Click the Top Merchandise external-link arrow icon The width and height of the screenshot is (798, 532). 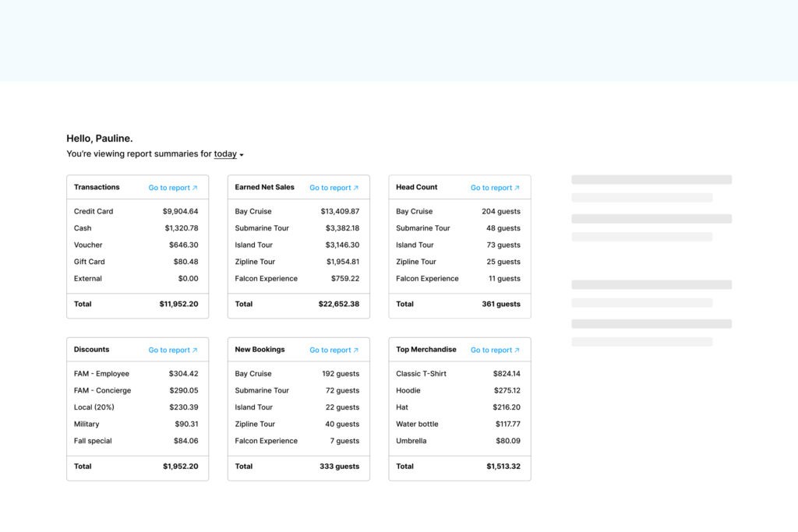coord(518,350)
